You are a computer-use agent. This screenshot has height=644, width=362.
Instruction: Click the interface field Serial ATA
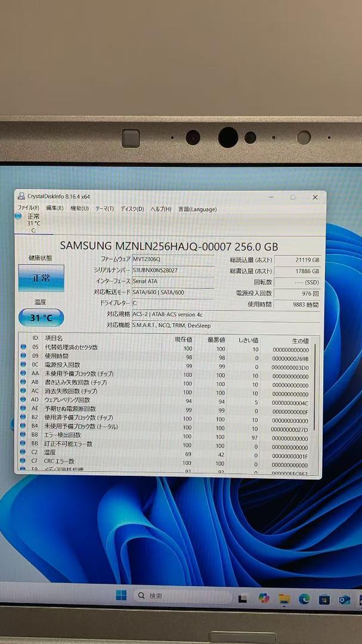coord(172,281)
